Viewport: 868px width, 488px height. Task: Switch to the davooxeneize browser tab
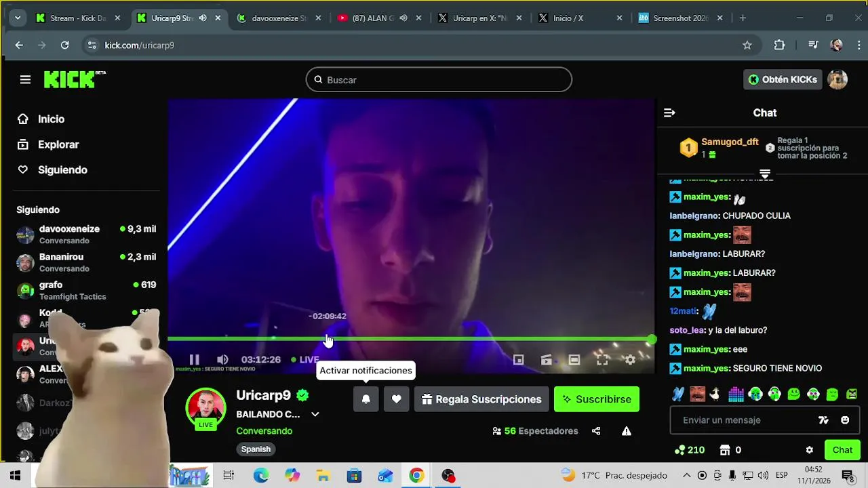[279, 18]
